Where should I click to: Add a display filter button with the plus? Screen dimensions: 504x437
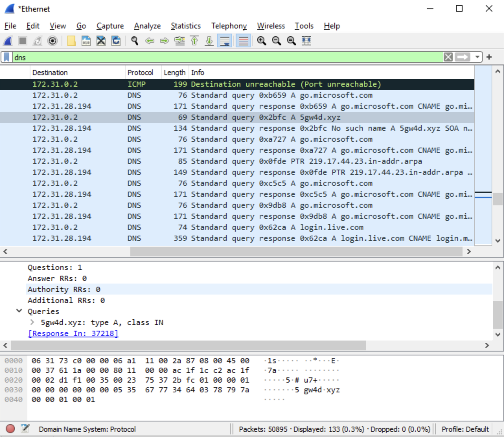pyautogui.click(x=489, y=57)
